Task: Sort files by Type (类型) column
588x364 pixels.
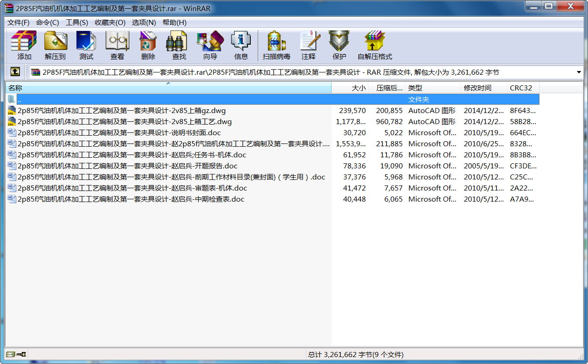Action: pyautogui.click(x=433, y=88)
